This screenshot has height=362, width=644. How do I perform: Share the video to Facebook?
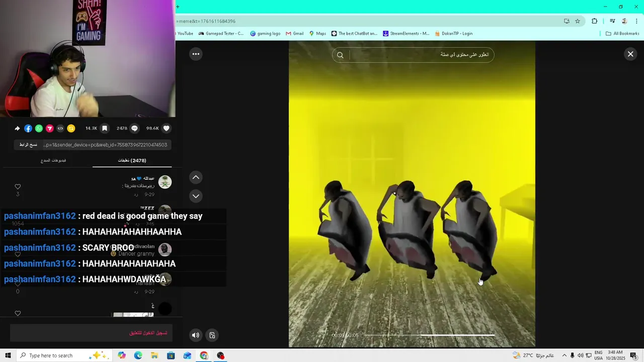(28, 128)
